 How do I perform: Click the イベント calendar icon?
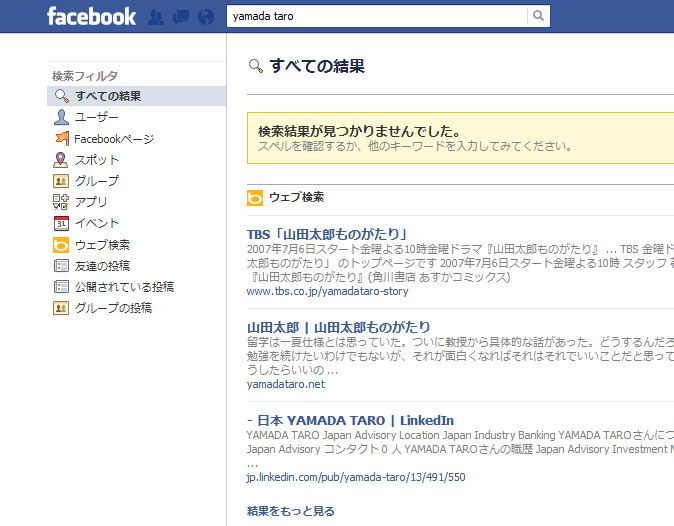pyautogui.click(x=61, y=223)
